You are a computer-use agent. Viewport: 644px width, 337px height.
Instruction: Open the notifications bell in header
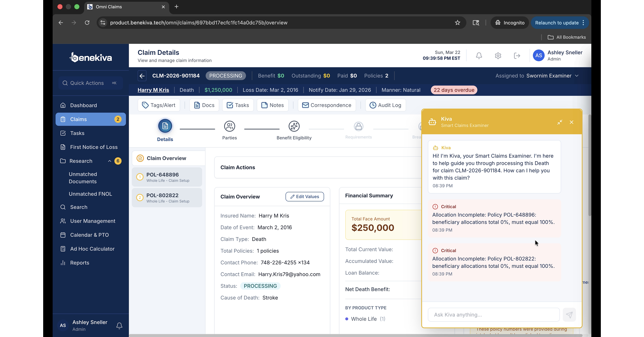[x=479, y=56]
